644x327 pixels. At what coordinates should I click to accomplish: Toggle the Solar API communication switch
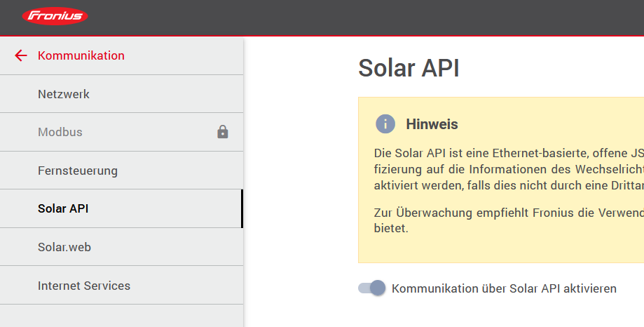(372, 288)
